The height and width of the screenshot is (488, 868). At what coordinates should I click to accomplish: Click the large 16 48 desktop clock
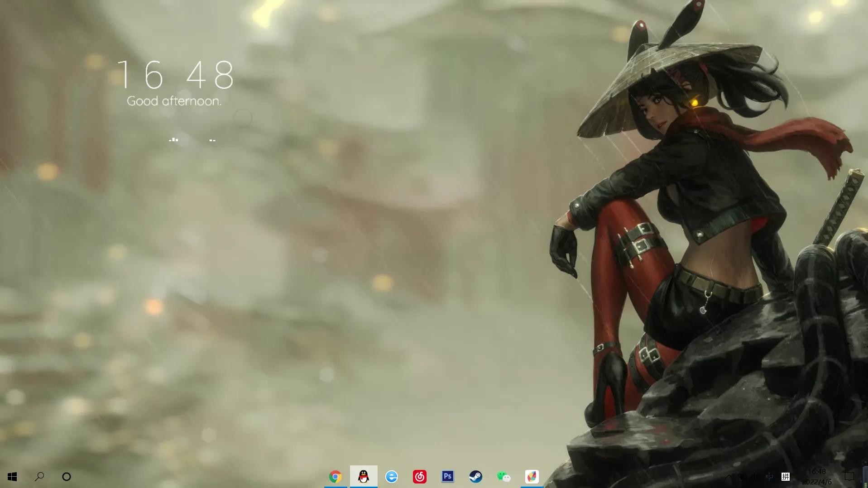(175, 75)
